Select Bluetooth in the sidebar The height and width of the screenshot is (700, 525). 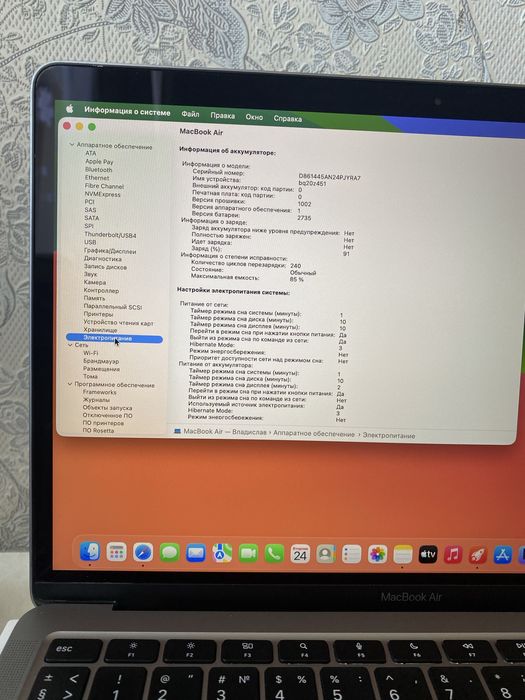99,170
